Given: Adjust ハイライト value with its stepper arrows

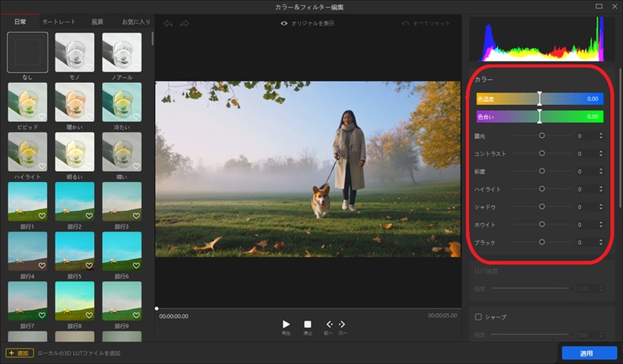Looking at the screenshot, I should 600,189.
